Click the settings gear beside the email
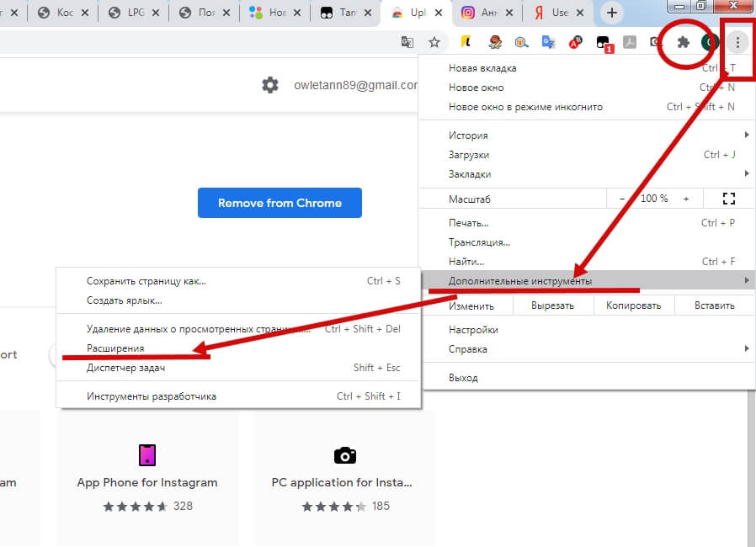Viewport: 756px width, 547px height. (270, 85)
